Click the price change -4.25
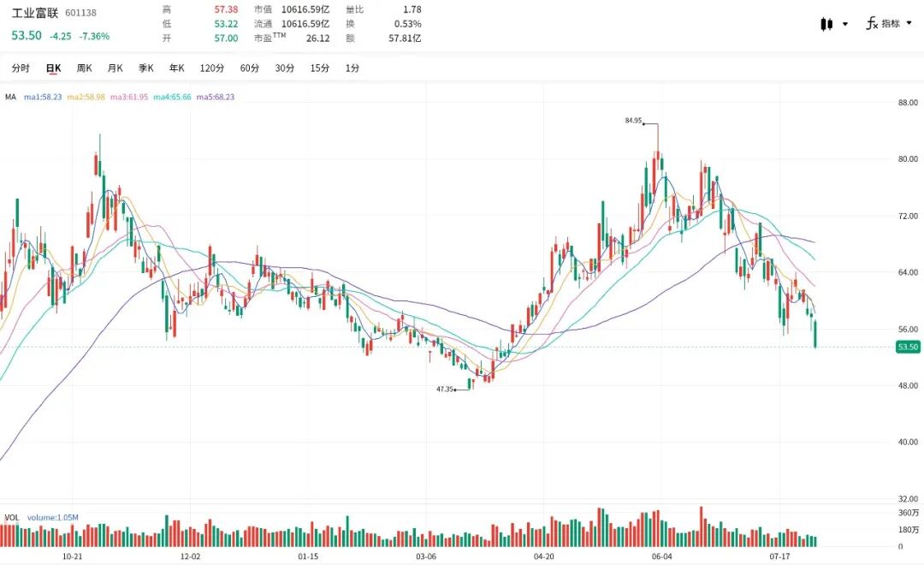Image resolution: width=924 pixels, height=565 pixels. tap(61, 37)
